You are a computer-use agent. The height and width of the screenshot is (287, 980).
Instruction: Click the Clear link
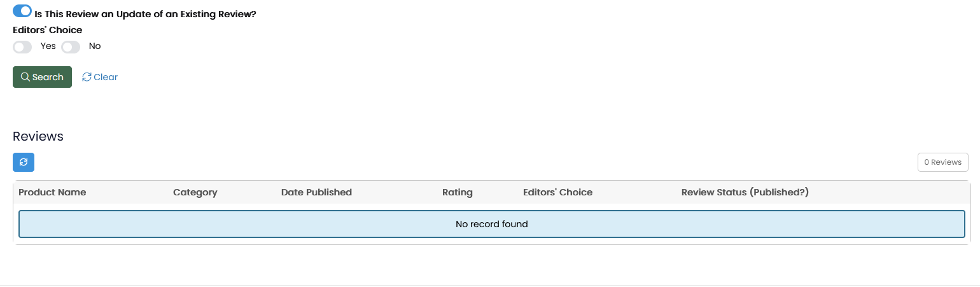[100, 77]
